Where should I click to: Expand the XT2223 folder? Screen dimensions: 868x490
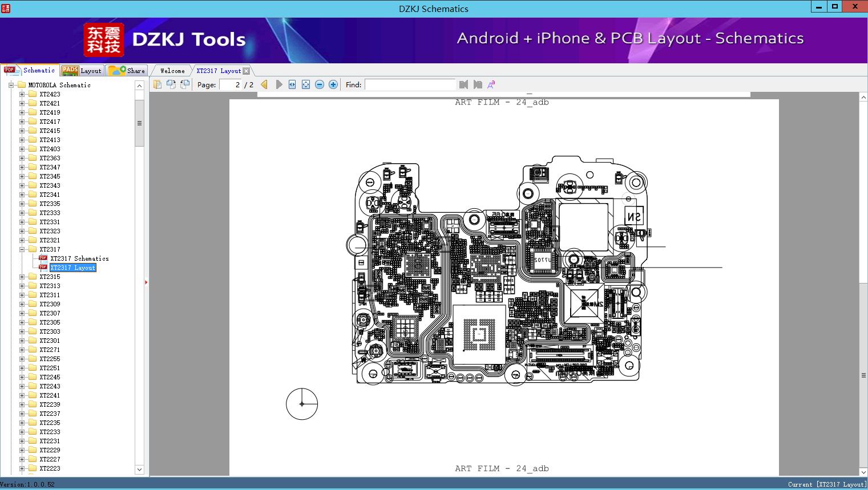pos(22,468)
